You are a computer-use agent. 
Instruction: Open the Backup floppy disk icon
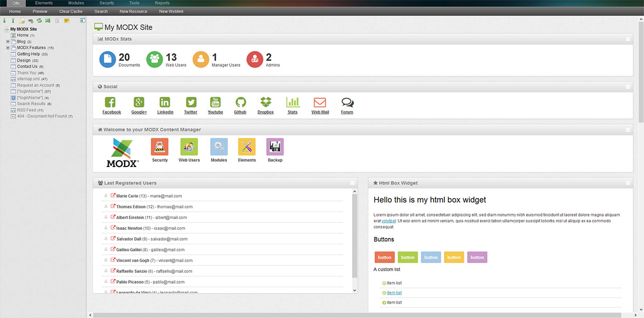pyautogui.click(x=275, y=147)
